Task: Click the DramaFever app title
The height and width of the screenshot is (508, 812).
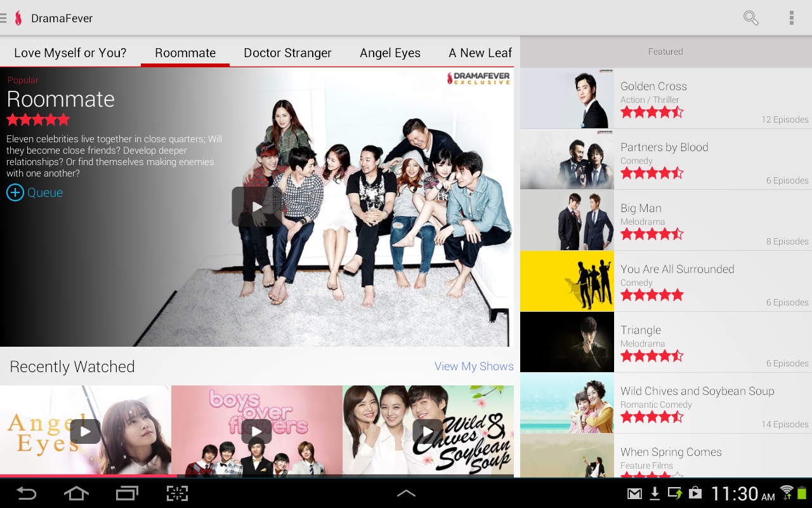Action: point(62,18)
